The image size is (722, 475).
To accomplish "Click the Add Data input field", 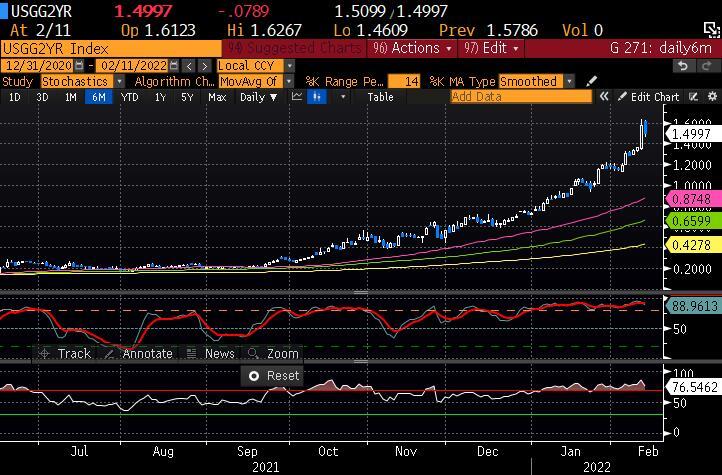I will point(521,97).
